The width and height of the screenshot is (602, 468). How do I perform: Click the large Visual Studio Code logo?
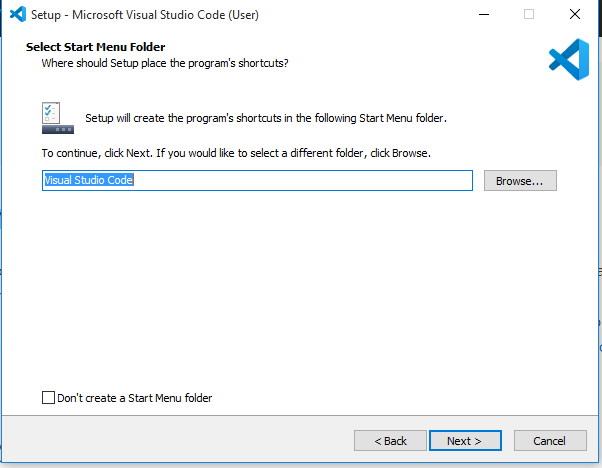pos(569,60)
